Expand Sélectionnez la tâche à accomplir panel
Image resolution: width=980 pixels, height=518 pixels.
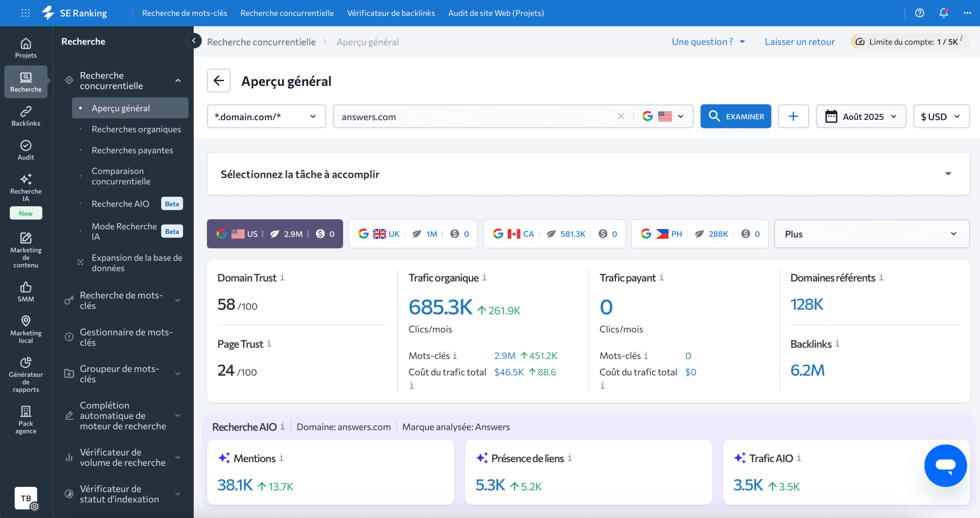tap(588, 174)
